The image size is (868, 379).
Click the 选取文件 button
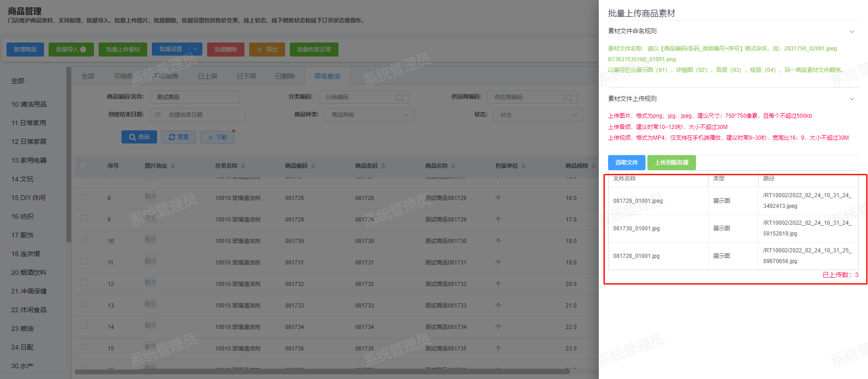(626, 163)
